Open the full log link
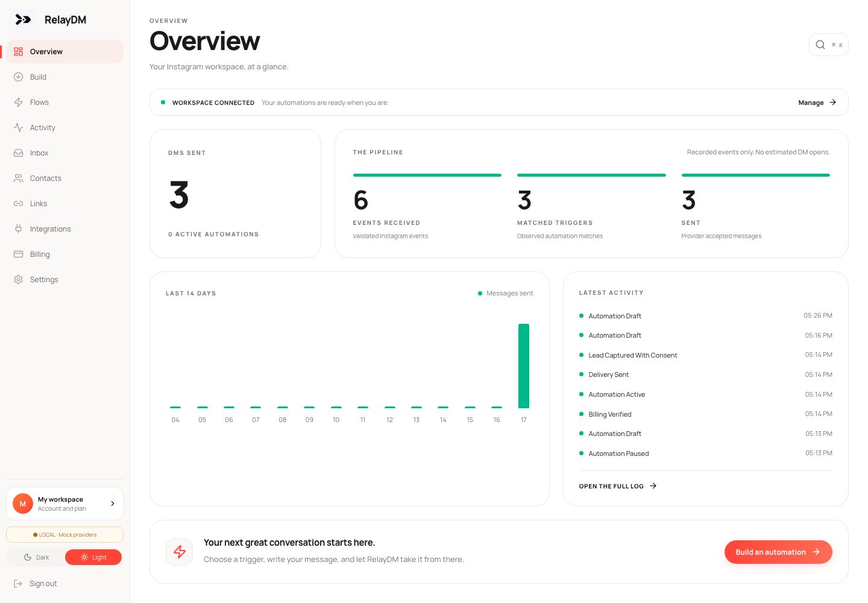 point(618,486)
